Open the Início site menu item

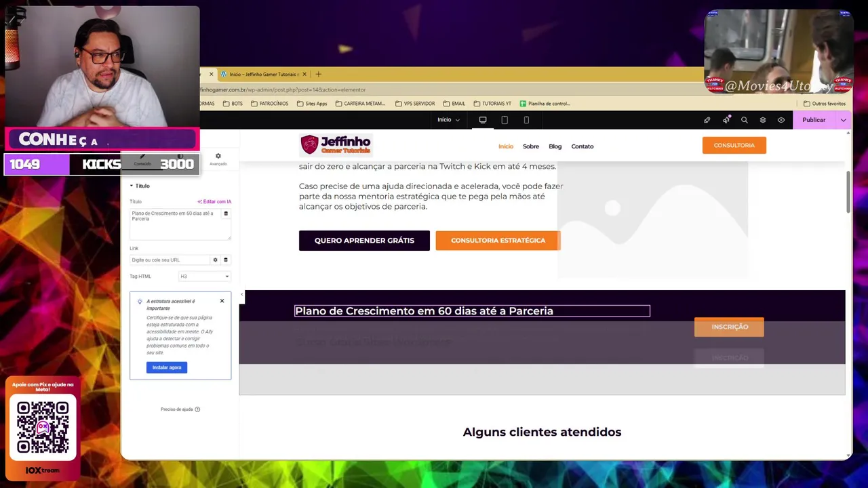pyautogui.click(x=506, y=146)
